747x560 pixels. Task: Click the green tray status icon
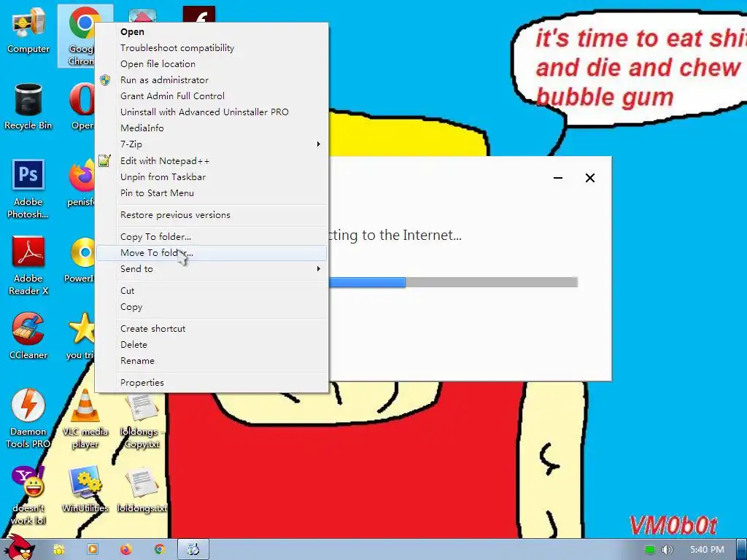(x=650, y=550)
